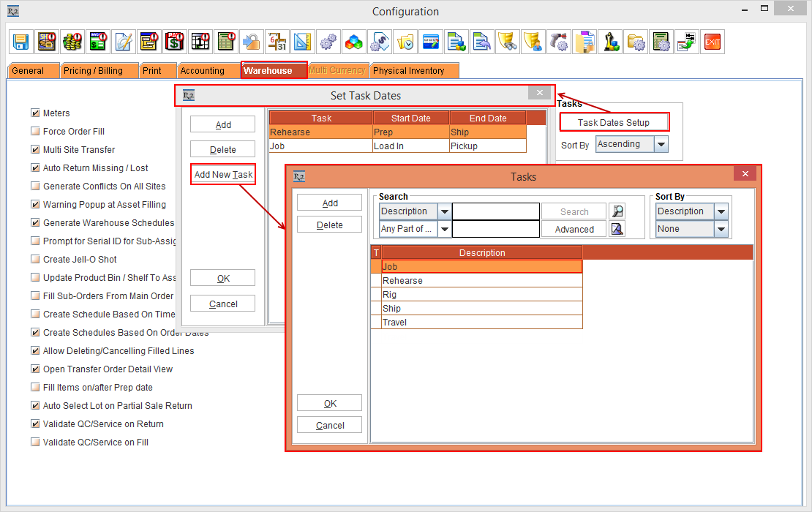Click the Search button in the Tasks dialog

click(573, 211)
